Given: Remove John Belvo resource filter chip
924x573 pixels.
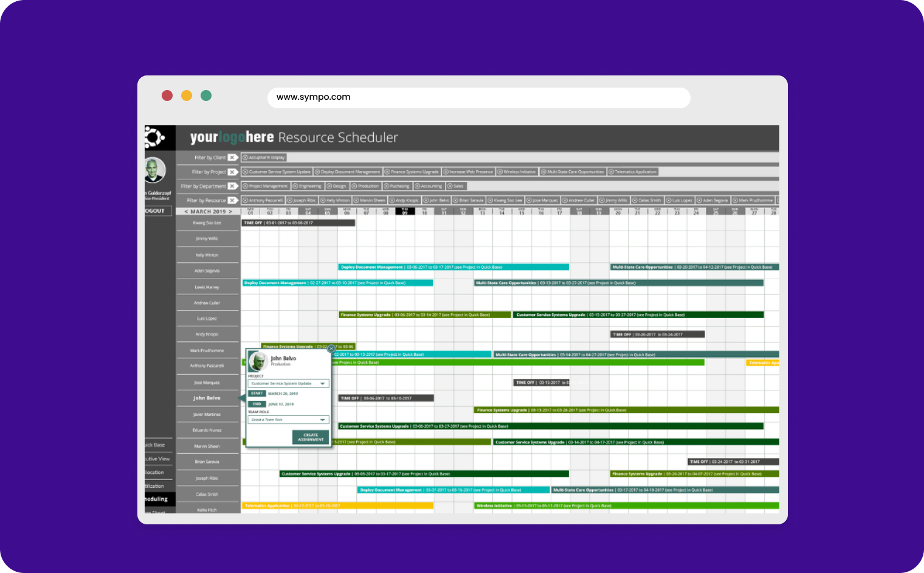Looking at the screenshot, I should tap(426, 200).
